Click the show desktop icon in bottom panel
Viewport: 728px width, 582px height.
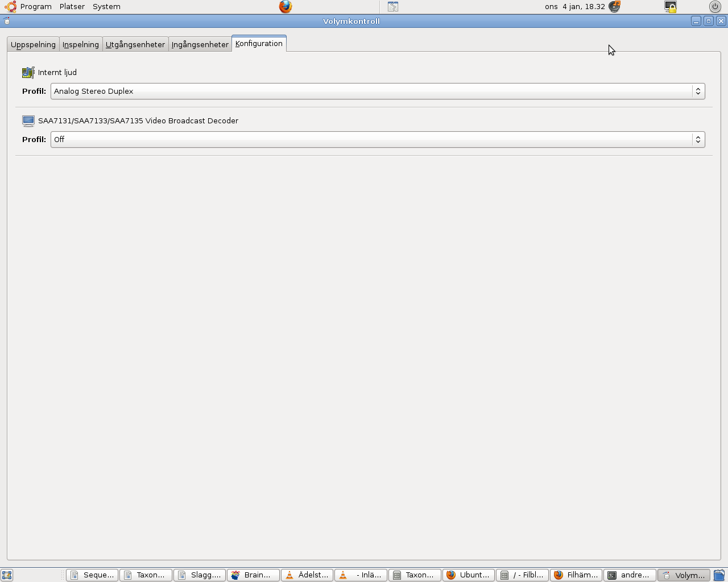coord(7,575)
